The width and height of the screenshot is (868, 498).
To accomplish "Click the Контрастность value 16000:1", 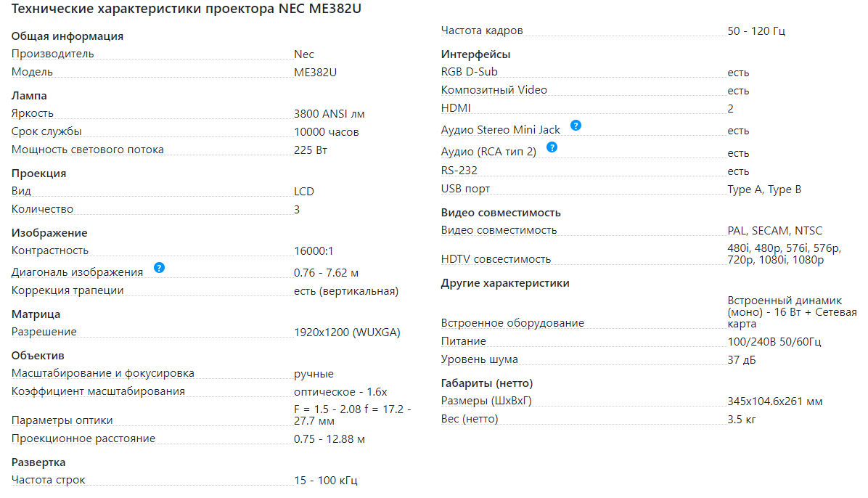I will pyautogui.click(x=314, y=251).
